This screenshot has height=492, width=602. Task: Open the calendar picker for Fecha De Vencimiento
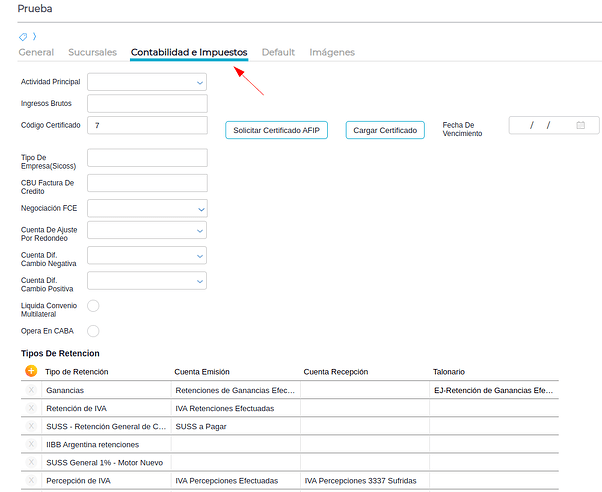(581, 125)
